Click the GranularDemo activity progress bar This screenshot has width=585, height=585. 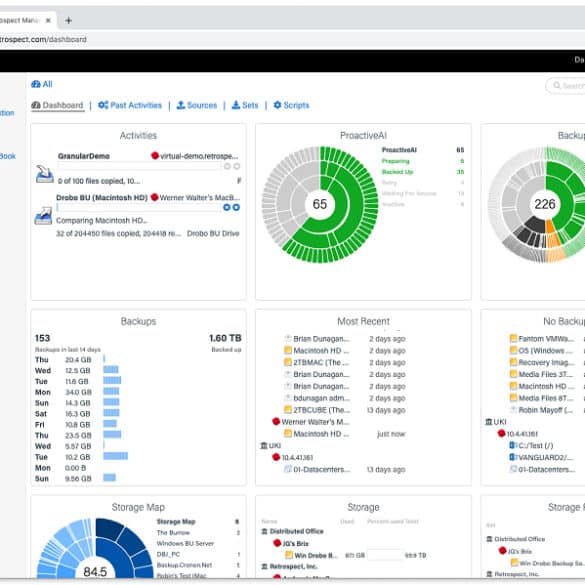139,166
